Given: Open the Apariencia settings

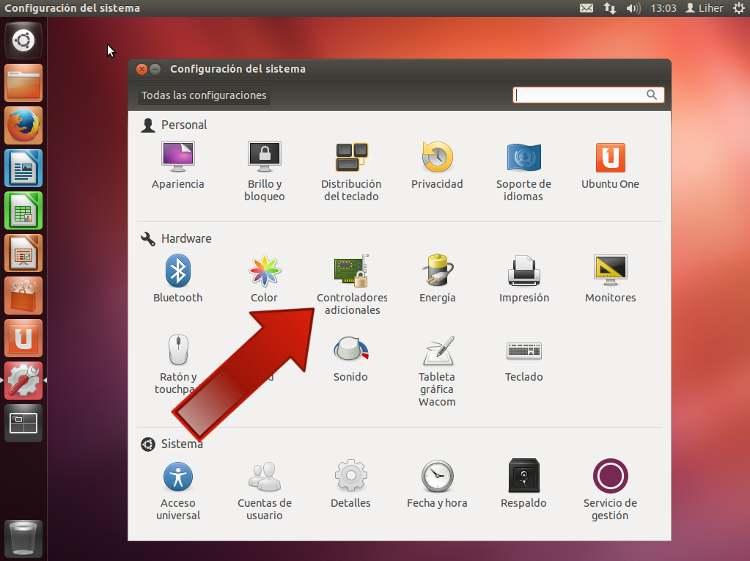Looking at the screenshot, I should pyautogui.click(x=177, y=165).
